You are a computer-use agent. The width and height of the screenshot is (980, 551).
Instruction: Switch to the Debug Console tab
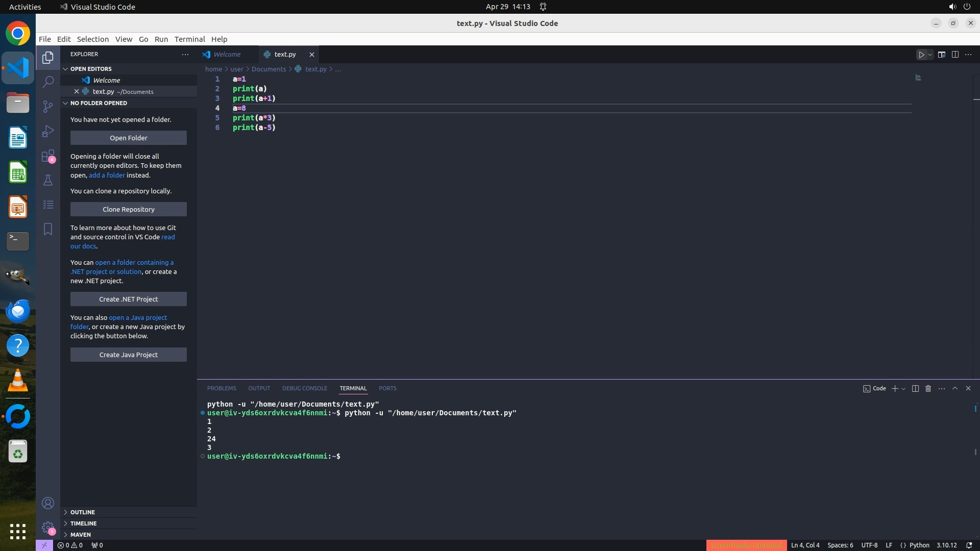coord(305,389)
